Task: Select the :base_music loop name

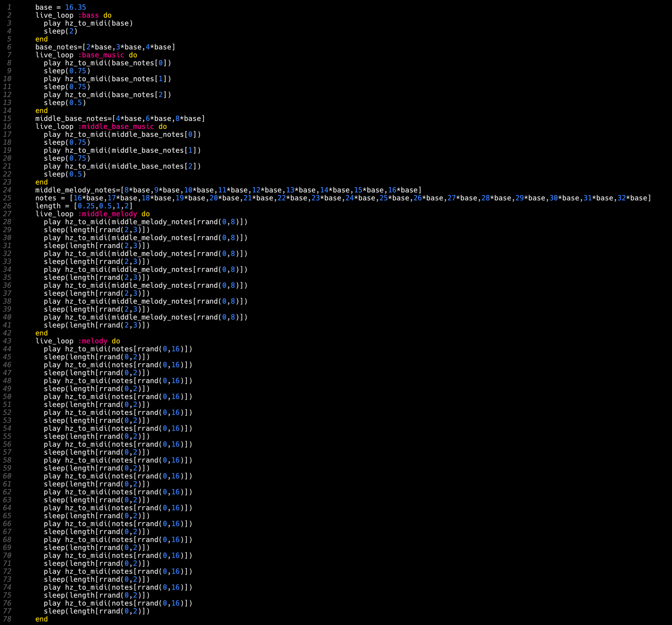Action: (x=101, y=55)
